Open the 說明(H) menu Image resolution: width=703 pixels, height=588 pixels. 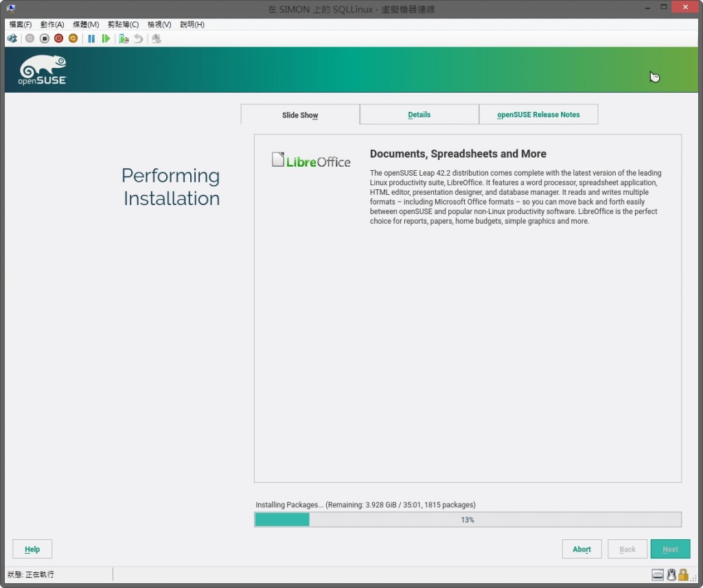coord(192,24)
